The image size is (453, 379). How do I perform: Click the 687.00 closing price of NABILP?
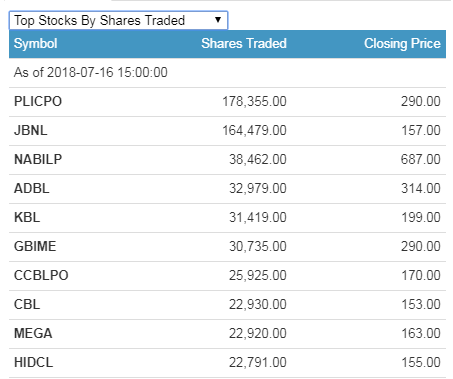(x=421, y=159)
